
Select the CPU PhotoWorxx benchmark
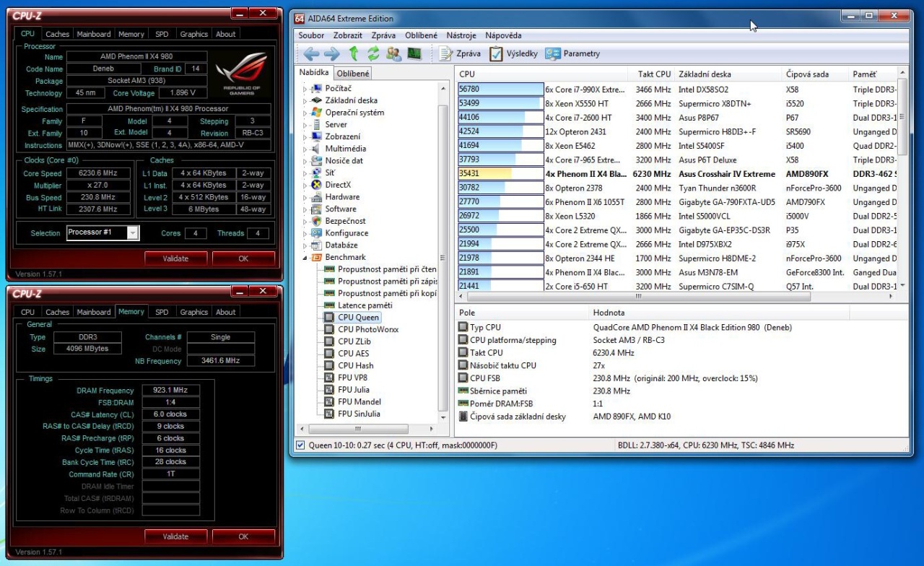tap(368, 329)
